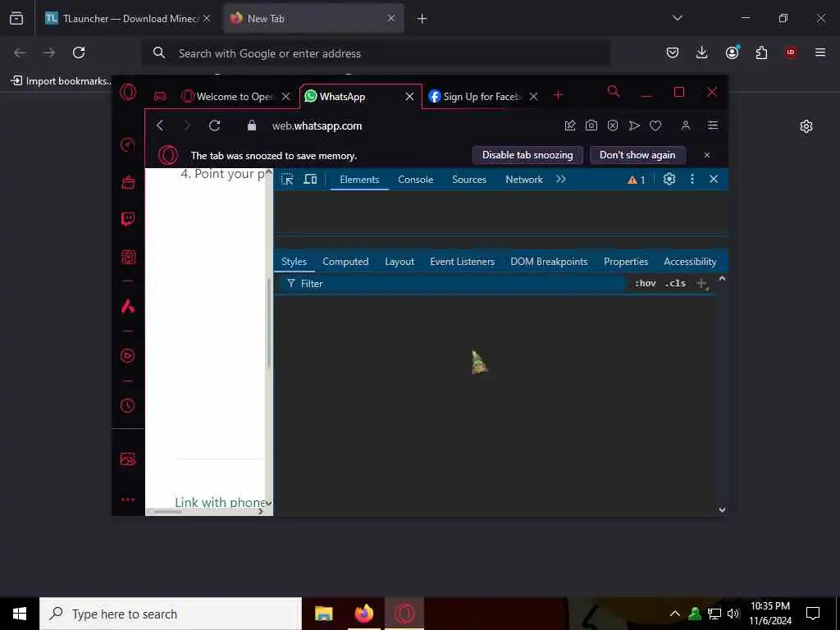Add new style rule plus icon
Viewport: 840px width, 630px height.
(x=702, y=283)
